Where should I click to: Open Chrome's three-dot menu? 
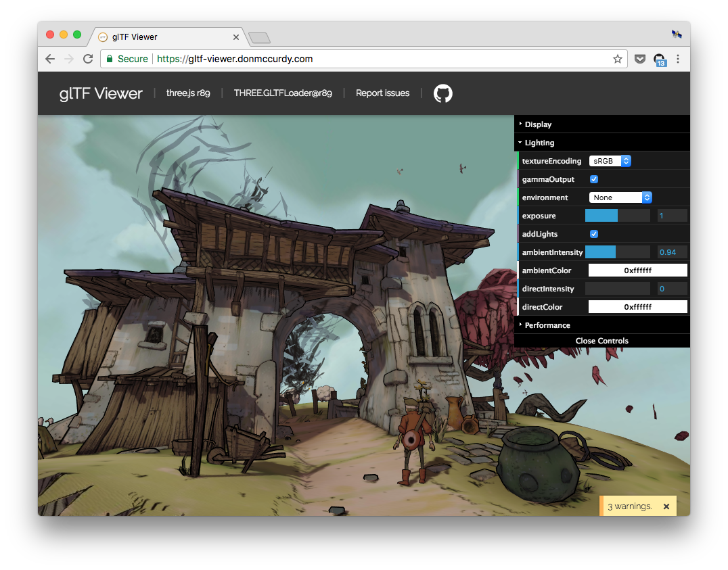click(678, 59)
